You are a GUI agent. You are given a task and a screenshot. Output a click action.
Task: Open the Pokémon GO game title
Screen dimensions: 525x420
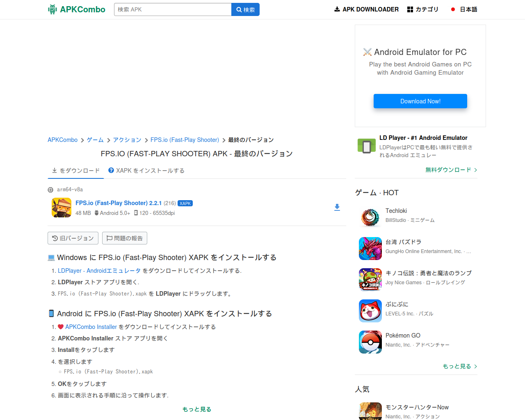pyautogui.click(x=403, y=336)
